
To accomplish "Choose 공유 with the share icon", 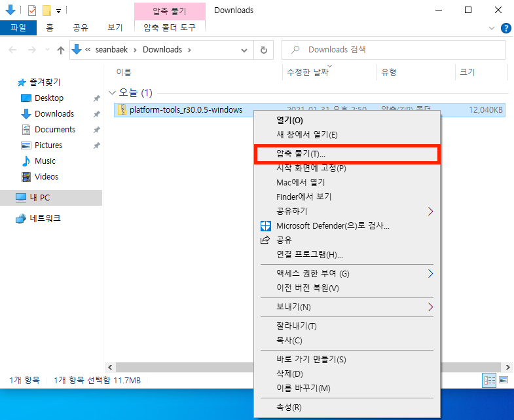I will coord(347,240).
